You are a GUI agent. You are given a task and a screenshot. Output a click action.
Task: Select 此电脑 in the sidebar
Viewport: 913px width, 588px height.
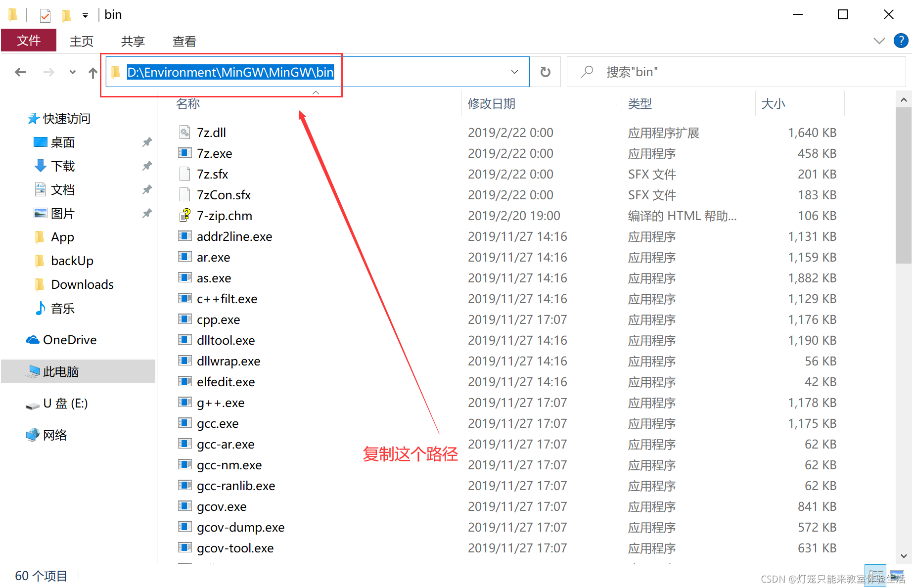tap(78, 371)
